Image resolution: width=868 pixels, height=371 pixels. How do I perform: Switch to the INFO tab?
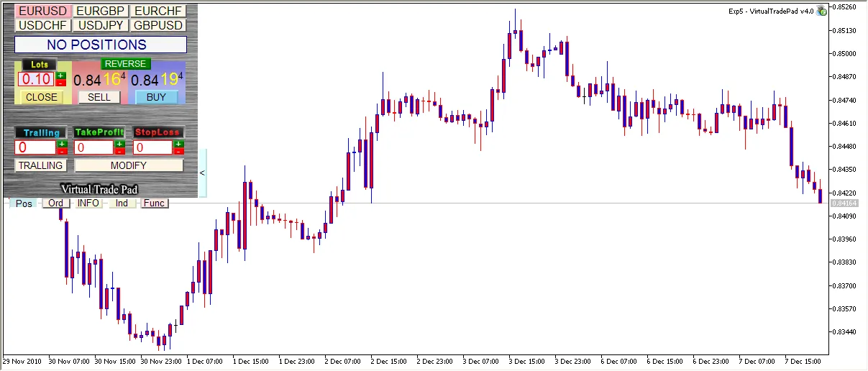pos(88,203)
